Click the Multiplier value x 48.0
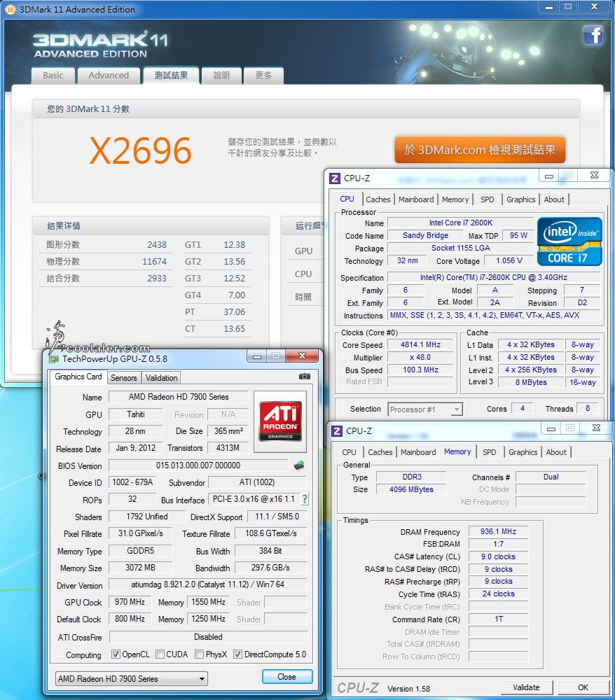Viewport: 615px width, 700px height. tap(420, 357)
